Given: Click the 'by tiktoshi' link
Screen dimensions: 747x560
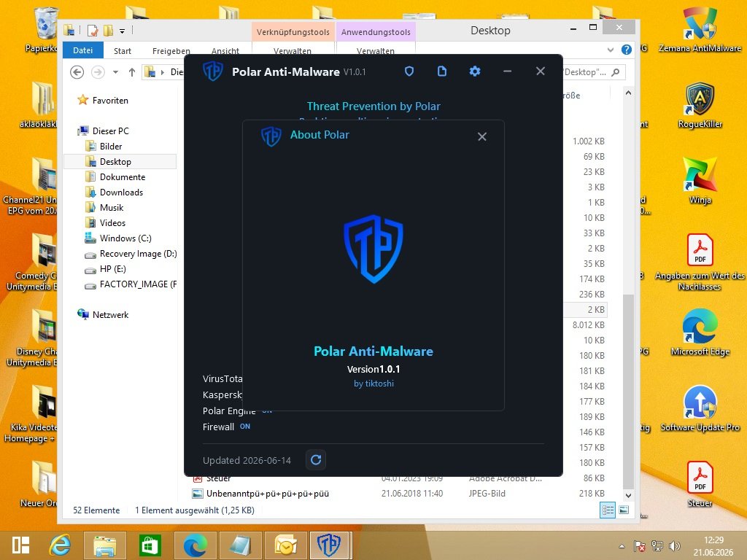Looking at the screenshot, I should pos(373,384).
